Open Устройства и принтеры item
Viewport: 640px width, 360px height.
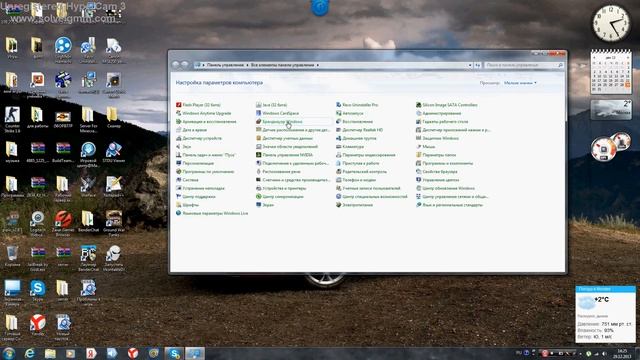click(x=281, y=188)
